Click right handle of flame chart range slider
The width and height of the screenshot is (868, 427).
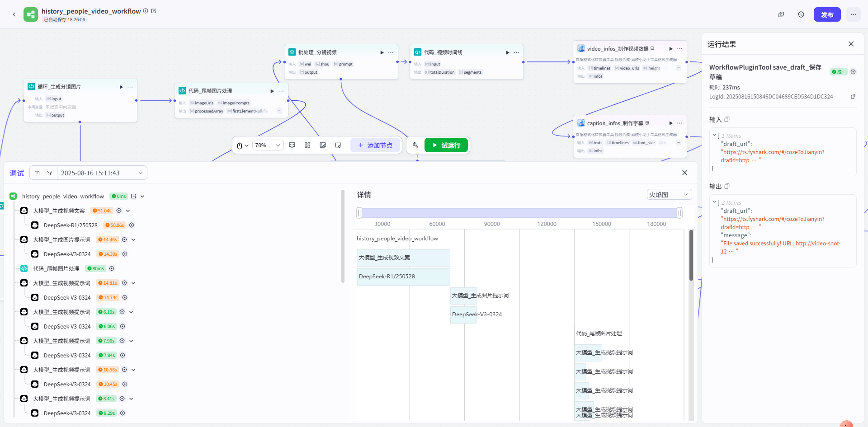point(679,213)
